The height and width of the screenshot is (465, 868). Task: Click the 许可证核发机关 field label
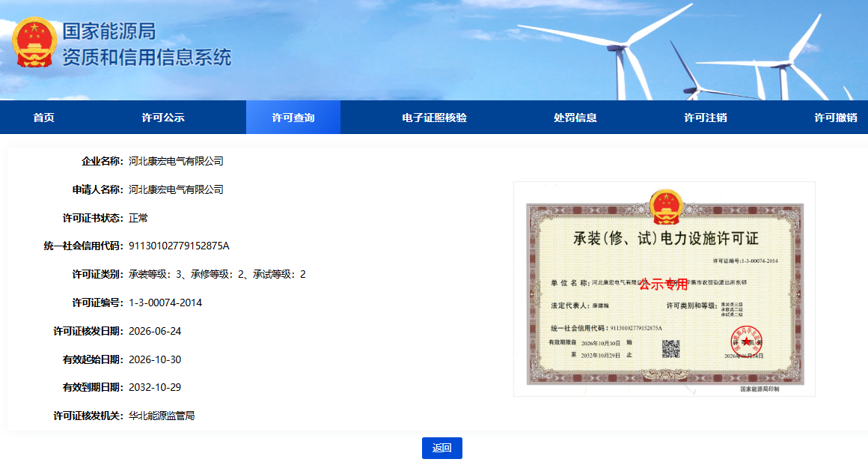click(x=88, y=416)
